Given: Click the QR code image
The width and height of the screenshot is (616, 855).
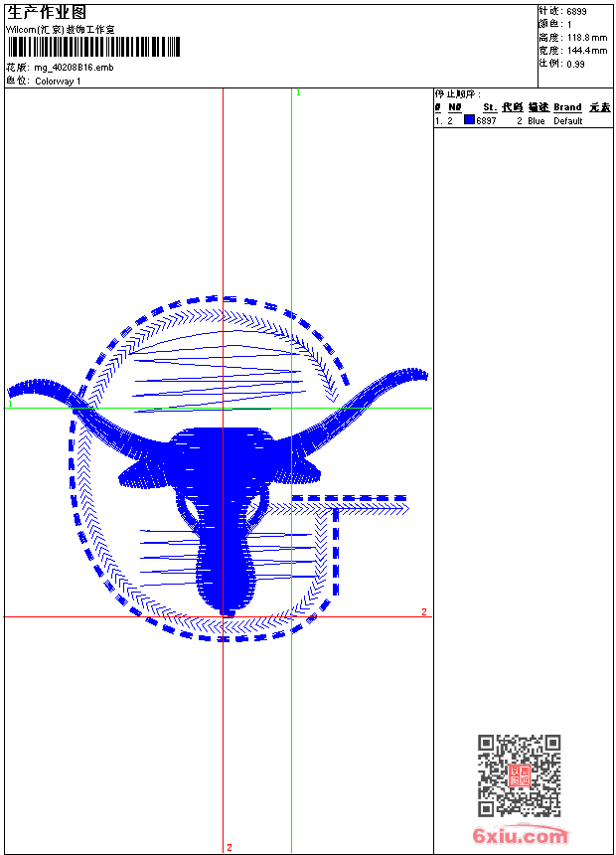Looking at the screenshot, I should [x=519, y=775].
